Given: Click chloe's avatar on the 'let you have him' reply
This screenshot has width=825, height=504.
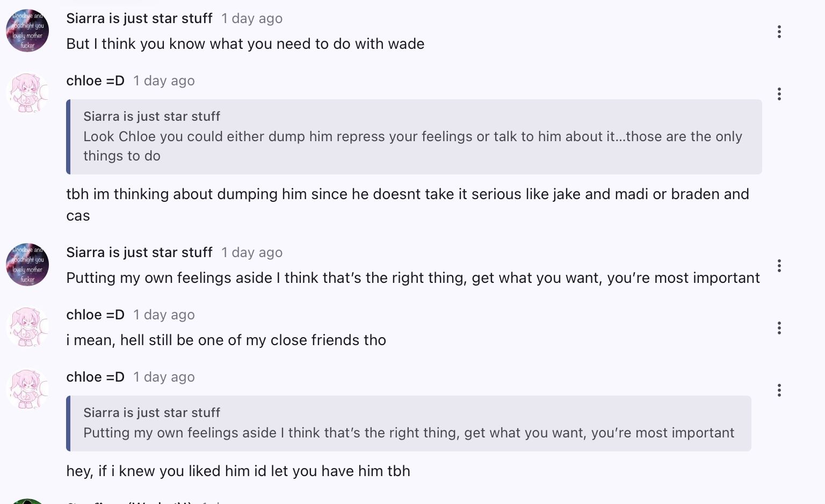Looking at the screenshot, I should click(x=27, y=389).
